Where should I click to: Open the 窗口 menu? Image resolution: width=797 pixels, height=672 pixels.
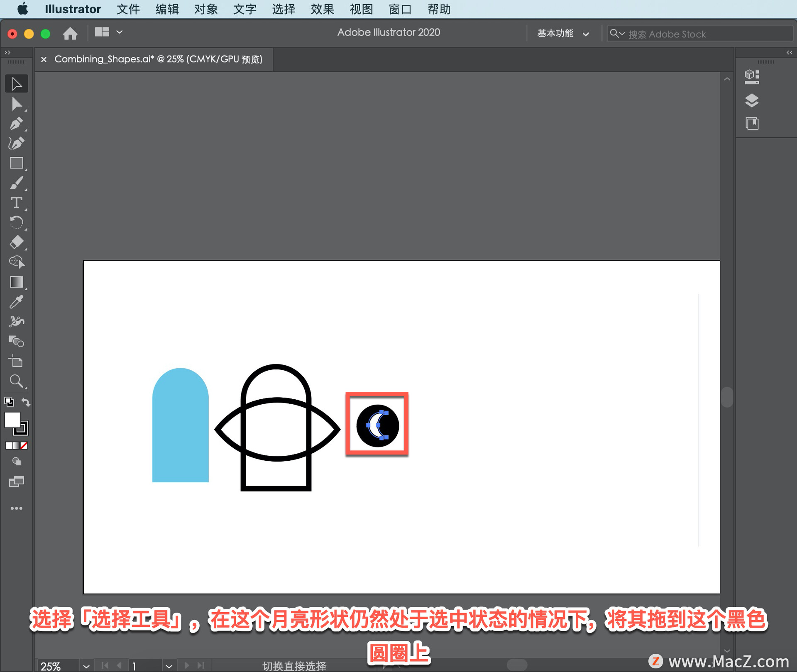tap(400, 9)
